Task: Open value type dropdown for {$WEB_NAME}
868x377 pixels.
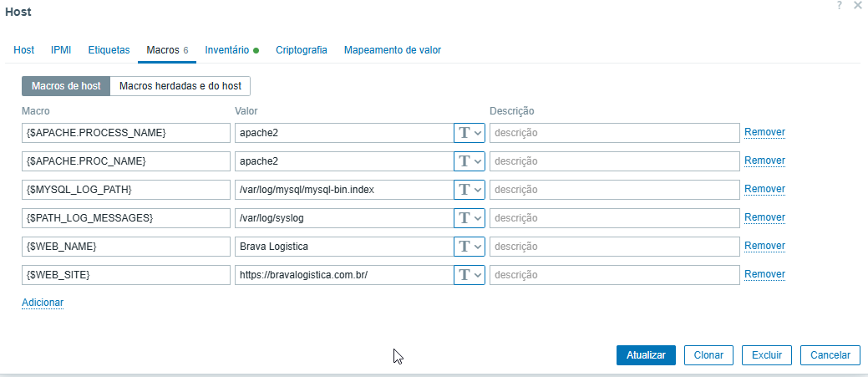Action: pyautogui.click(x=470, y=247)
